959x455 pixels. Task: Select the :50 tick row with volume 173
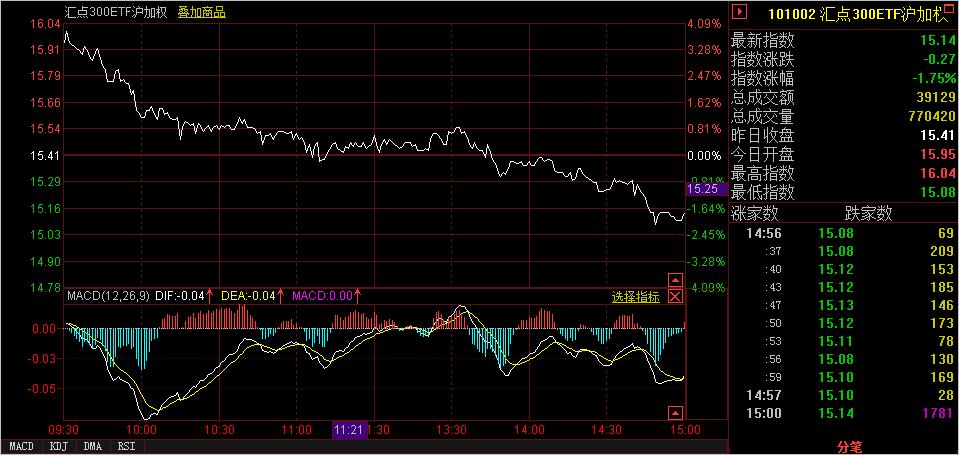(843, 323)
